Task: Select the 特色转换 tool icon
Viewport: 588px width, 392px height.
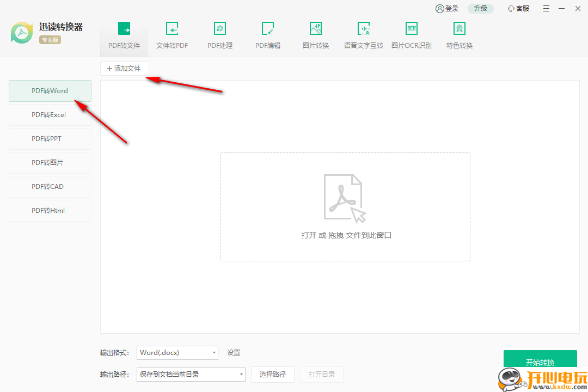Action: click(459, 34)
